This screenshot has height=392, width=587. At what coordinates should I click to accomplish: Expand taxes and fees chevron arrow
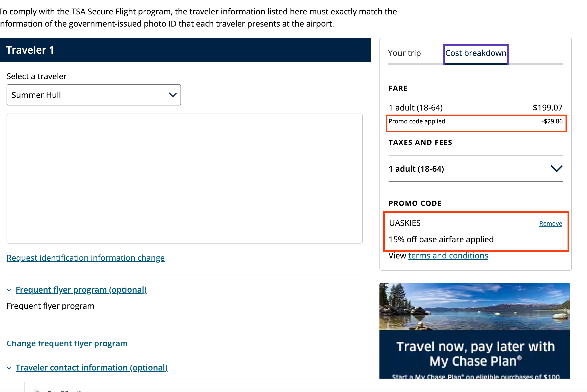click(x=556, y=169)
